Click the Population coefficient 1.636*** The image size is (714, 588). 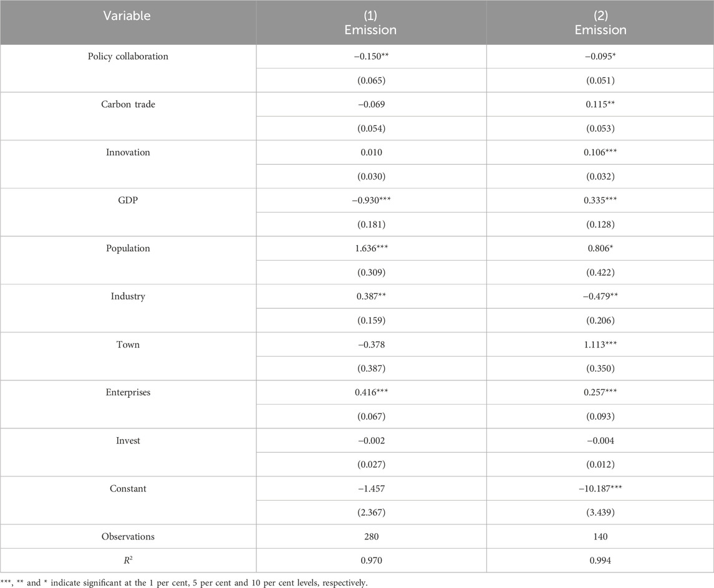(371, 249)
